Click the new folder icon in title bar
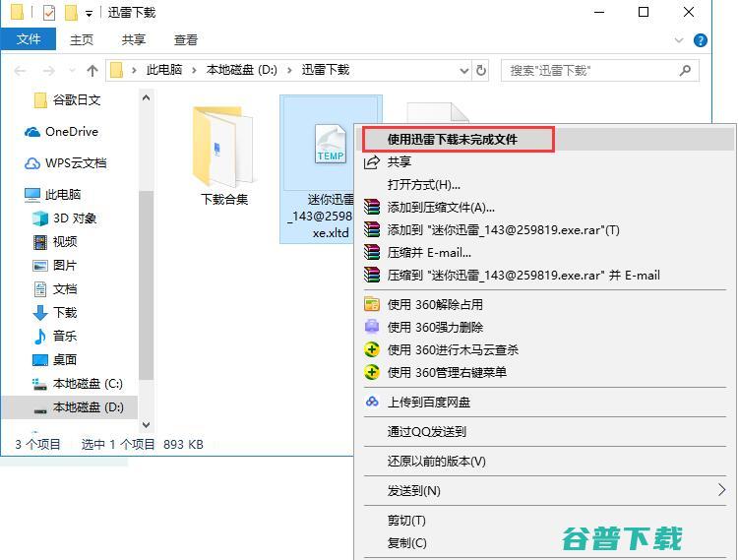Screen dimensions: 738x560 [x=71, y=13]
